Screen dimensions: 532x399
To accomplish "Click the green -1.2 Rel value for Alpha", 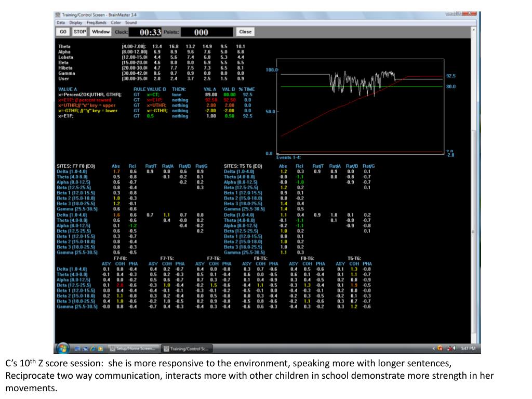I will click(132, 225).
